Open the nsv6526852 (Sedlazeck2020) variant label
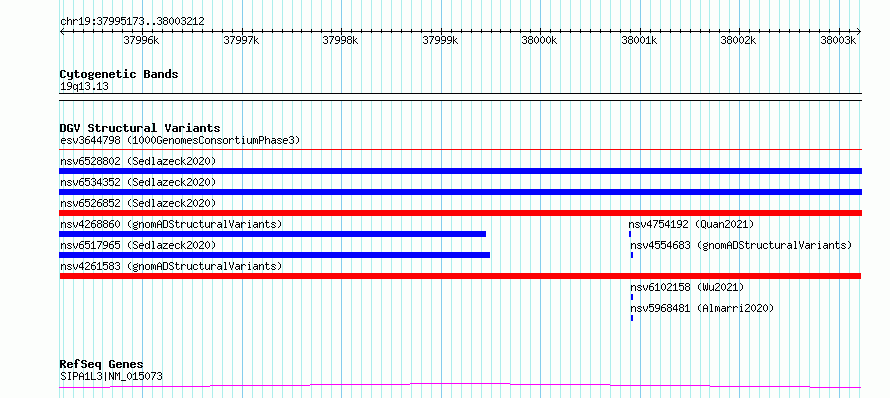The width and height of the screenshot is (890, 398). [138, 203]
